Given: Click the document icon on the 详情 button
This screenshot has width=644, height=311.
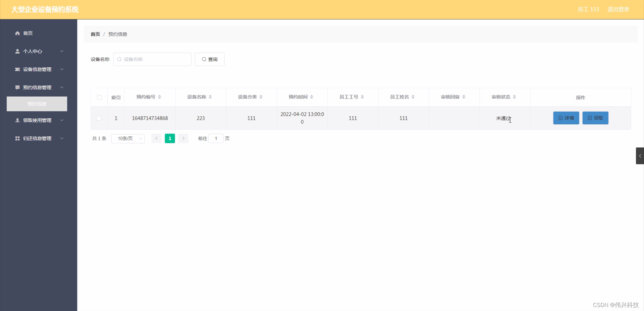Looking at the screenshot, I should pyautogui.click(x=560, y=118).
